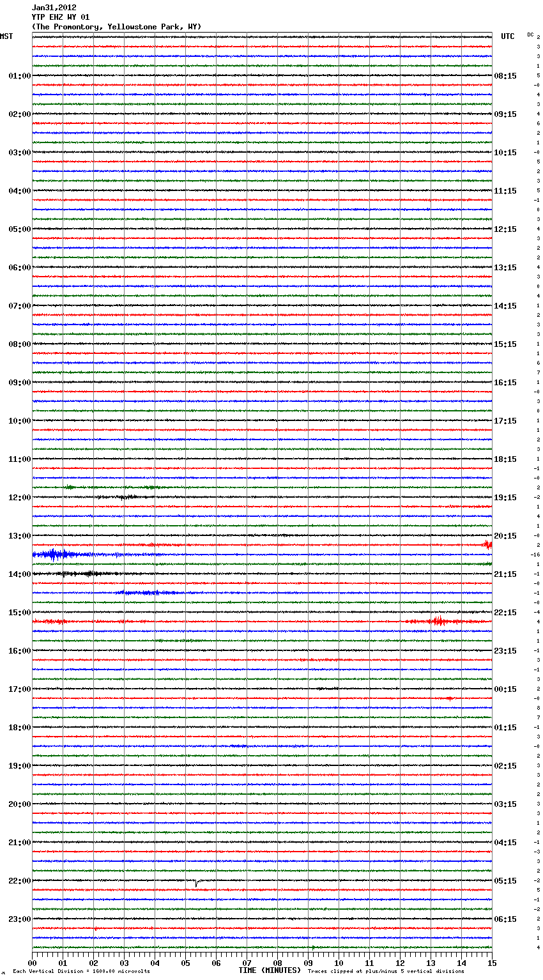The image size is (543, 980).
Task: Click the 18:15 UTC time label
Action: 505,459
